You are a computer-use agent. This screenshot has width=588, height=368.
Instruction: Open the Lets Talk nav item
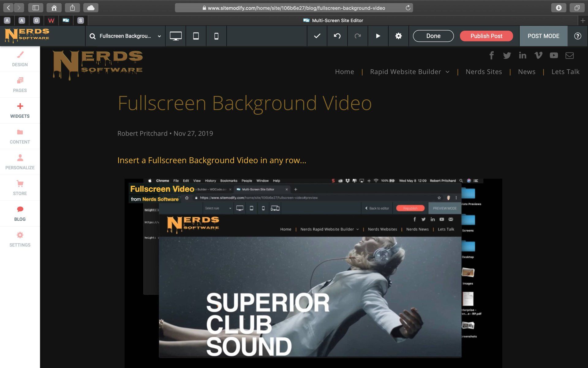(565, 72)
